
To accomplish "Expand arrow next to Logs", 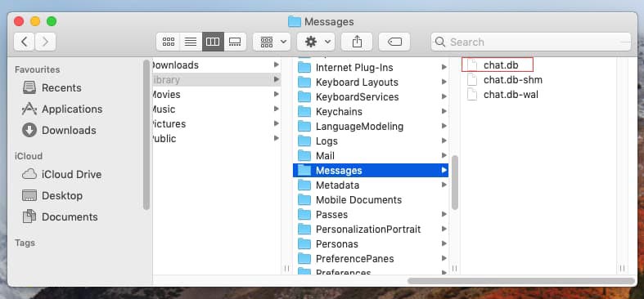I will (x=444, y=141).
